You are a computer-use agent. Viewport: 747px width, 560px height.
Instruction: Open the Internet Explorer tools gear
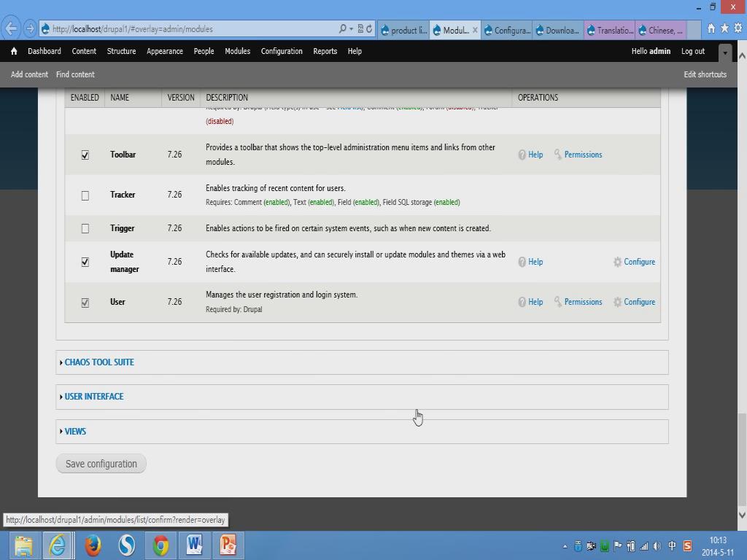point(738,28)
